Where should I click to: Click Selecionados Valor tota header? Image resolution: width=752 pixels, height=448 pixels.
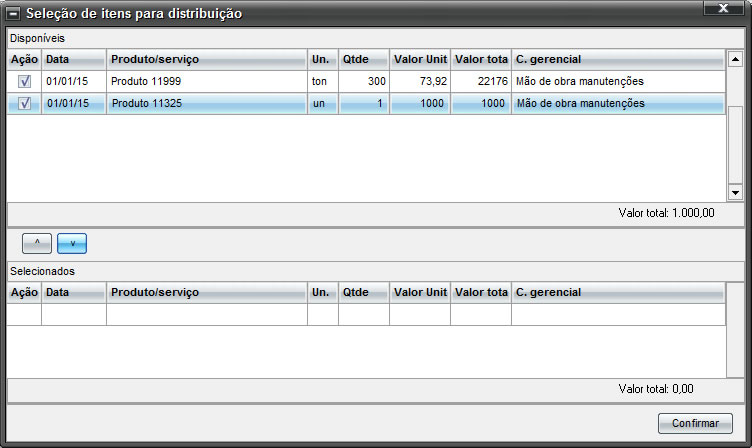click(481, 293)
